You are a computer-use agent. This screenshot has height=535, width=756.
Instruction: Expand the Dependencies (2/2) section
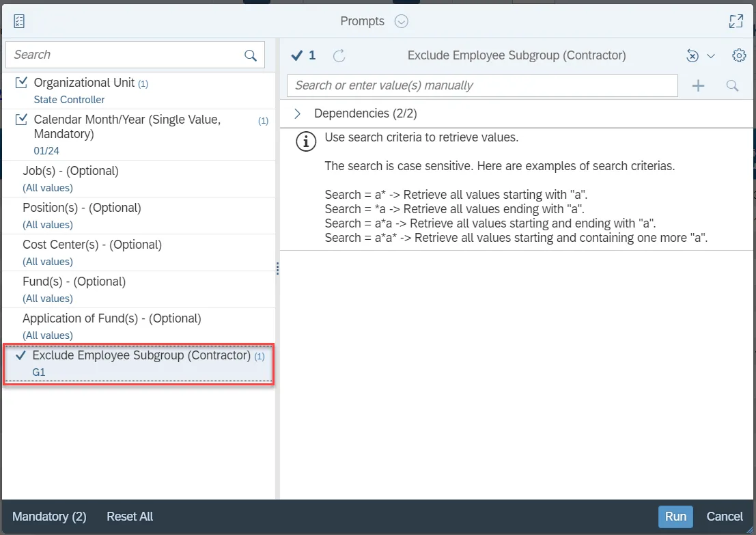coord(298,113)
